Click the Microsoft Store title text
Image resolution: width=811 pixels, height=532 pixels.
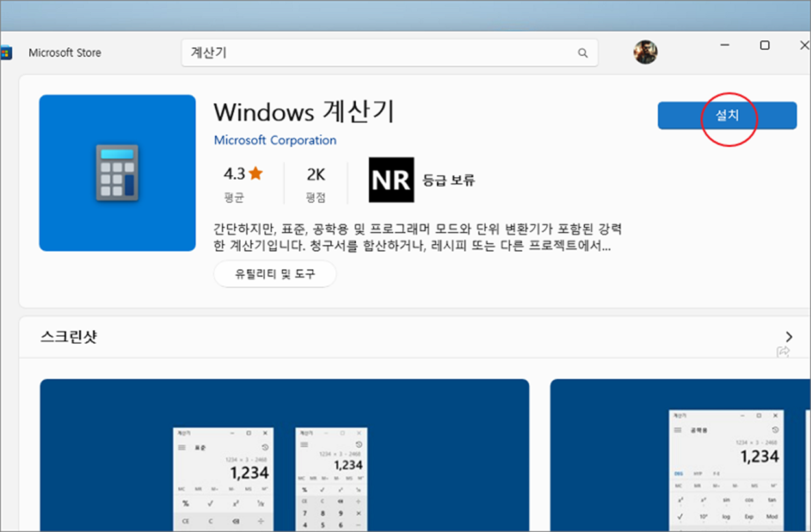[x=65, y=53]
